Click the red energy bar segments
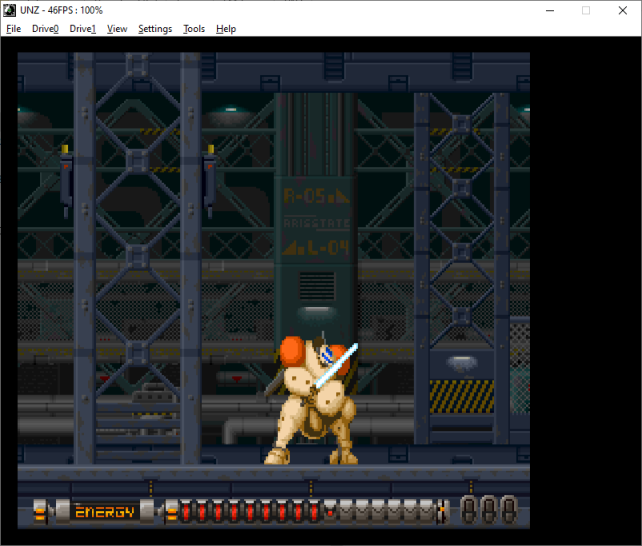 coord(250,512)
